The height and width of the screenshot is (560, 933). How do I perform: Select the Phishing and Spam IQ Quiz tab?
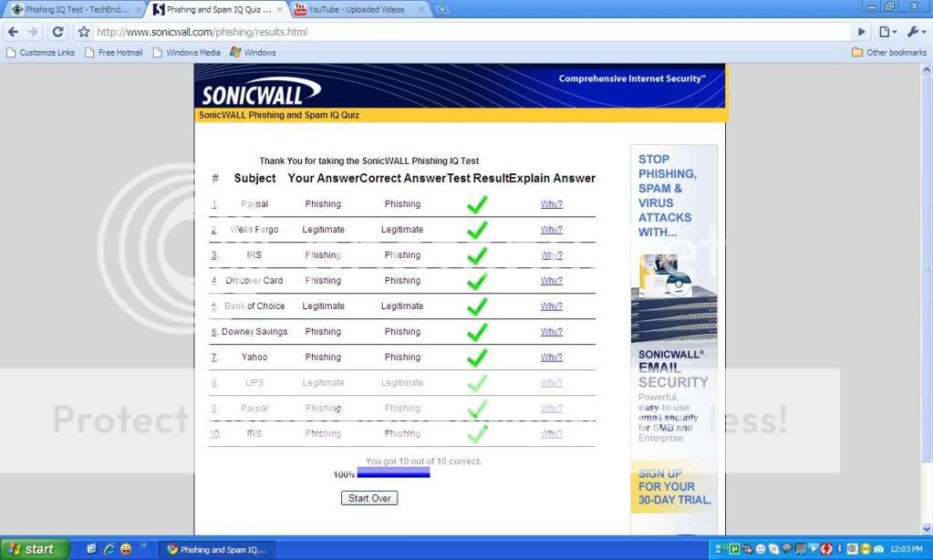click(x=217, y=9)
